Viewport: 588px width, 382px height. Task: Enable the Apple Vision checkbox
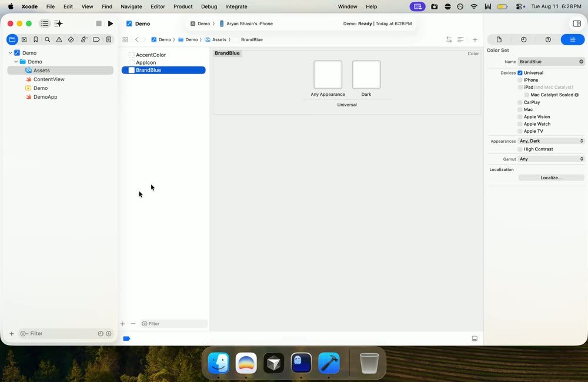coord(520,116)
